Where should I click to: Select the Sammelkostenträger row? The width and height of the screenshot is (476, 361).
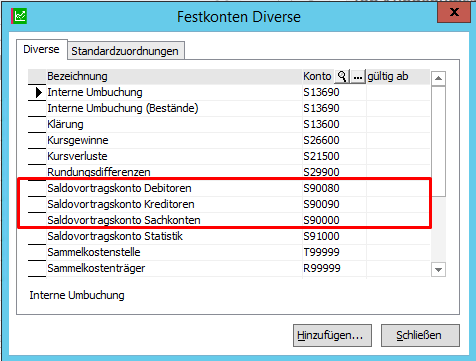pyautogui.click(x=229, y=268)
